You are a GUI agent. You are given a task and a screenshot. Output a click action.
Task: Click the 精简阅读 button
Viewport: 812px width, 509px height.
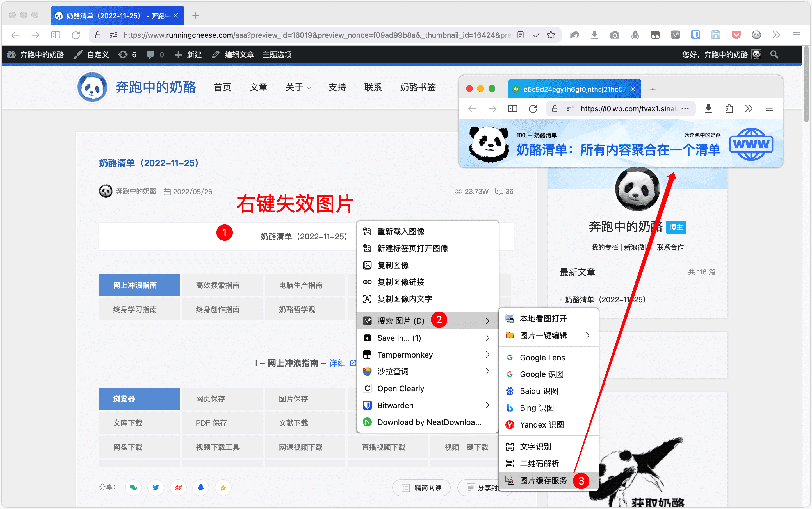pos(421,487)
